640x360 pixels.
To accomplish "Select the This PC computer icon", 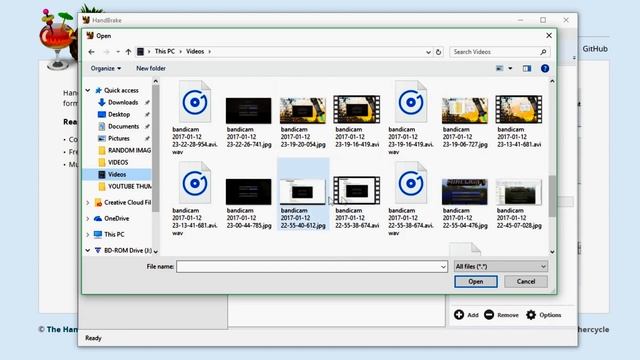I will [98, 234].
